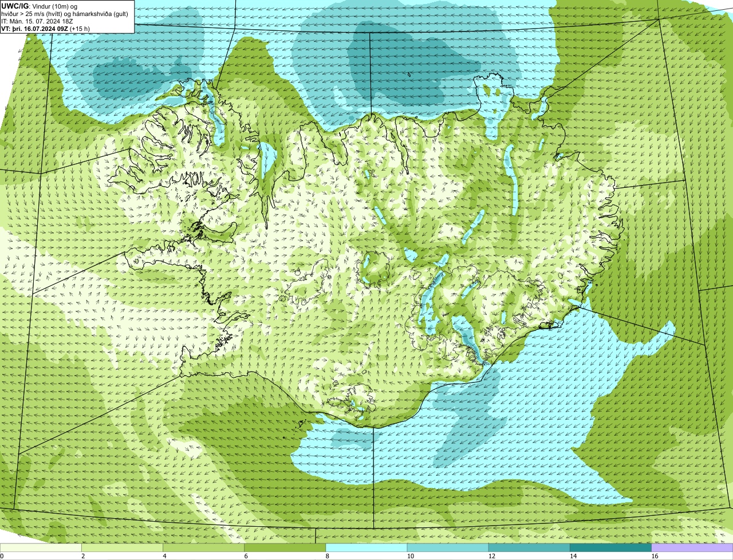This screenshot has height=560, width=733.
Task: Click the line 'hviður > 25 m/s (hvítt) og hámarkshviða (gult)'
Action: pos(65,13)
